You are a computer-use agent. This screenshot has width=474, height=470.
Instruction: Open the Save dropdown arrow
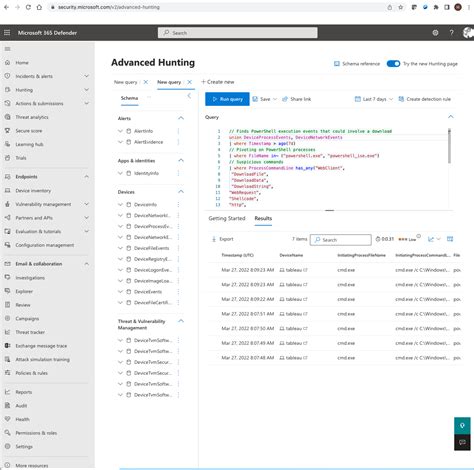click(275, 99)
